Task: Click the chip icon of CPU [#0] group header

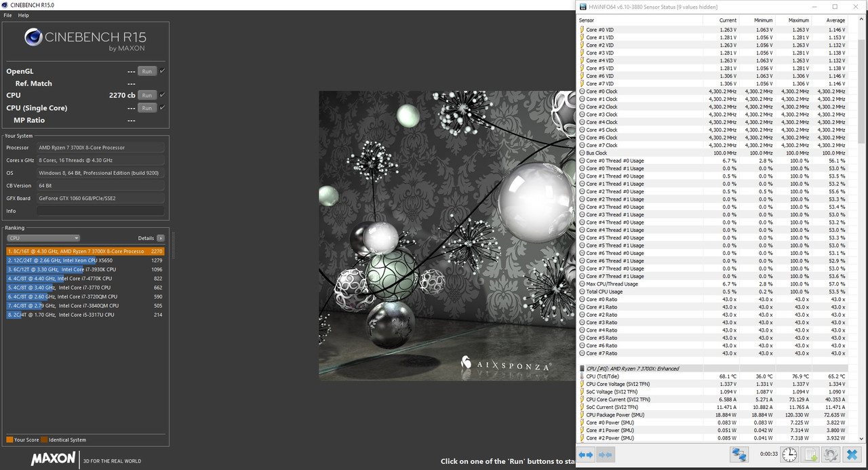Action: pyautogui.click(x=583, y=368)
